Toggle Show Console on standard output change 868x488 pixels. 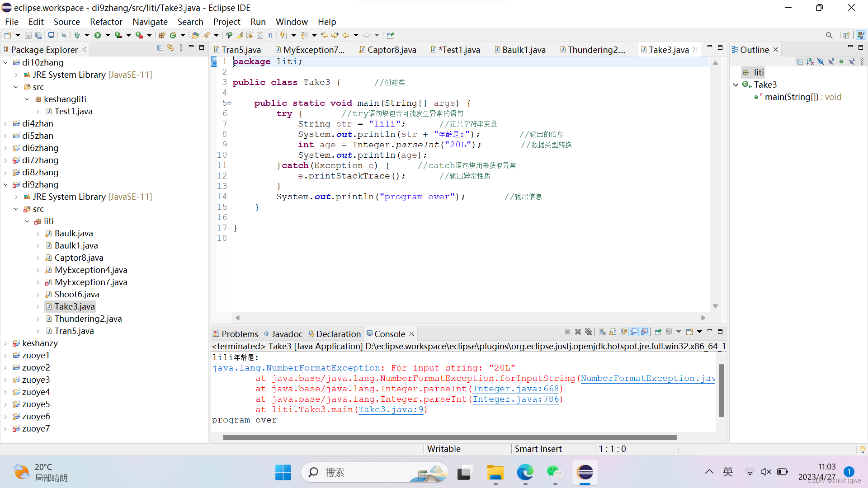coord(634,332)
